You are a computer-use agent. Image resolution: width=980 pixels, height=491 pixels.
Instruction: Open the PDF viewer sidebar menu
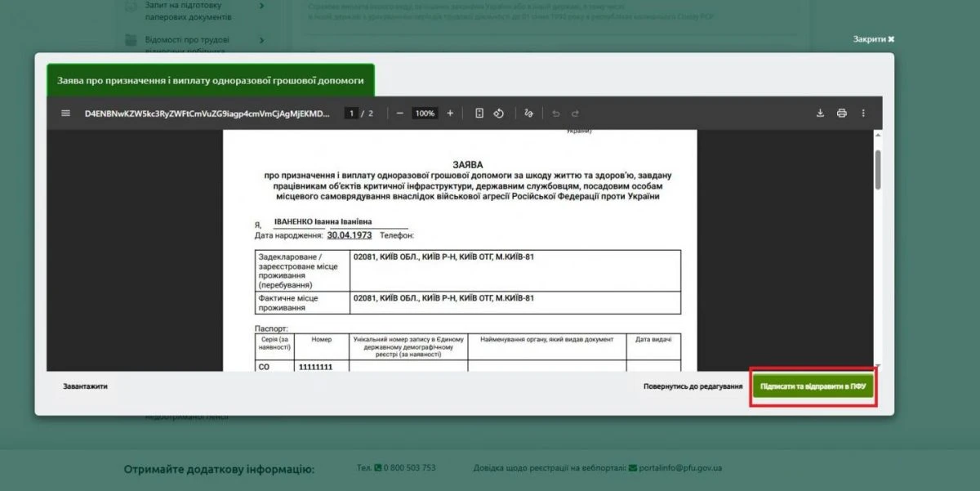66,114
